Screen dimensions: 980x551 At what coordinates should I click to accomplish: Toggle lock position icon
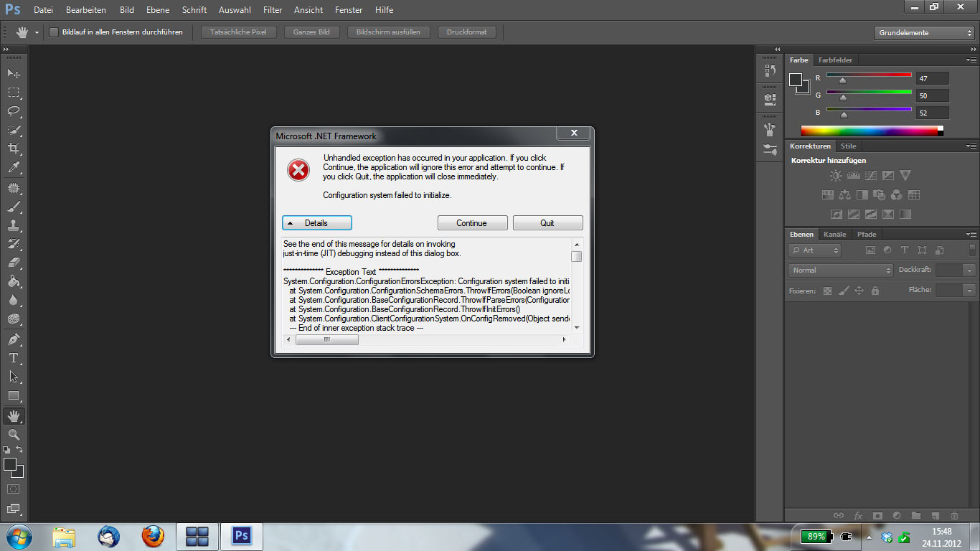pyautogui.click(x=859, y=291)
